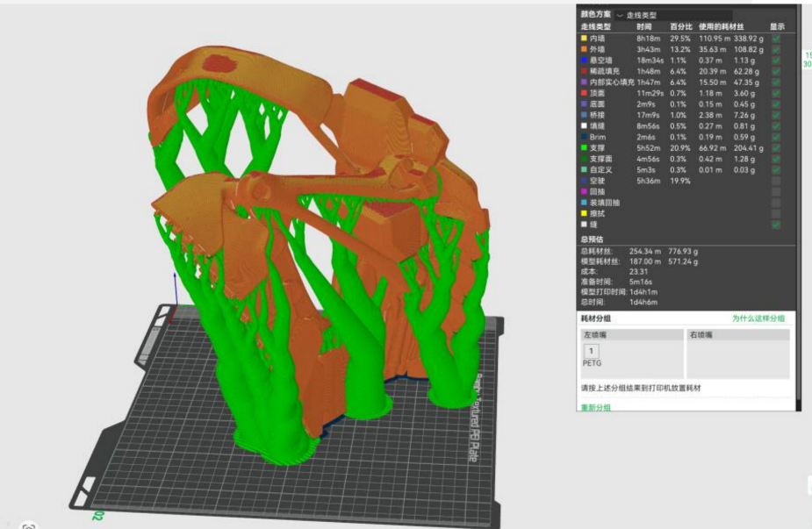
Task: Click the yellow 内墙 color swatch
Action: point(584,39)
